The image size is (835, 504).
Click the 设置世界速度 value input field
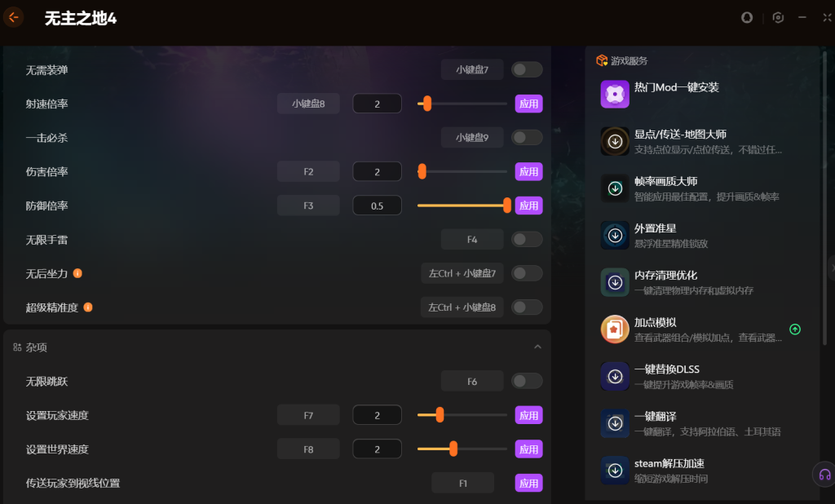pyautogui.click(x=377, y=449)
